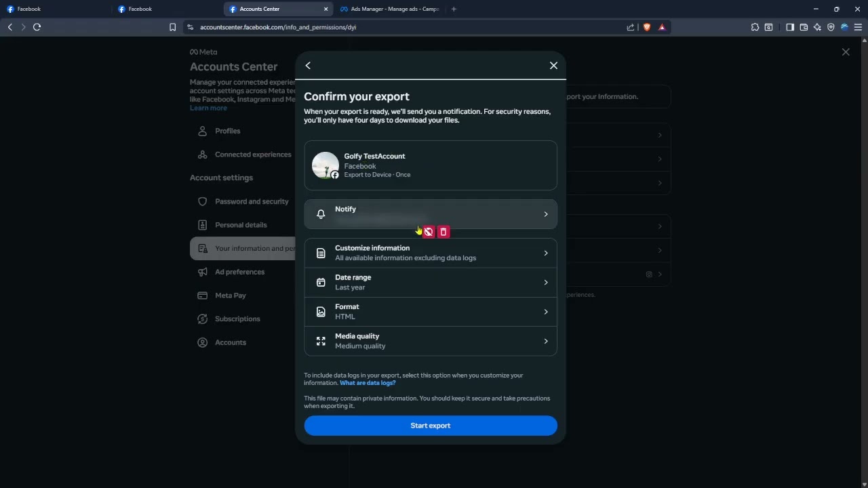Start the export with the blue button

tap(431, 426)
